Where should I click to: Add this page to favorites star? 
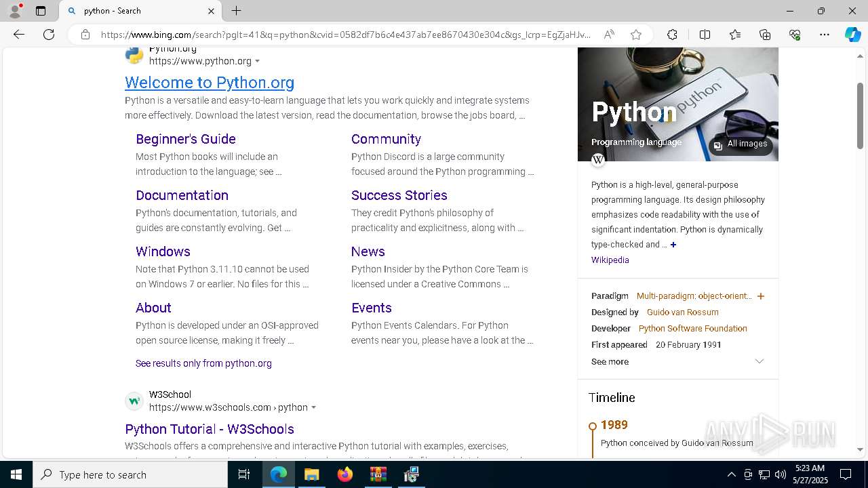[x=636, y=35]
